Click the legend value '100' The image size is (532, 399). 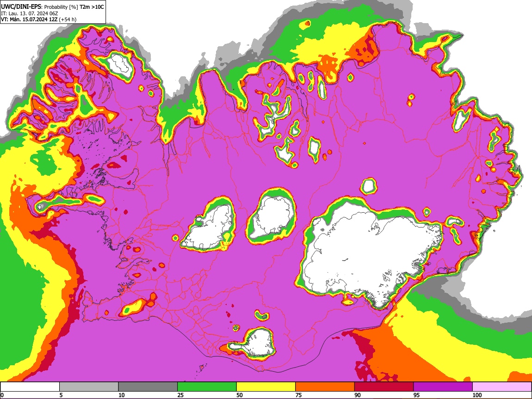point(477,395)
